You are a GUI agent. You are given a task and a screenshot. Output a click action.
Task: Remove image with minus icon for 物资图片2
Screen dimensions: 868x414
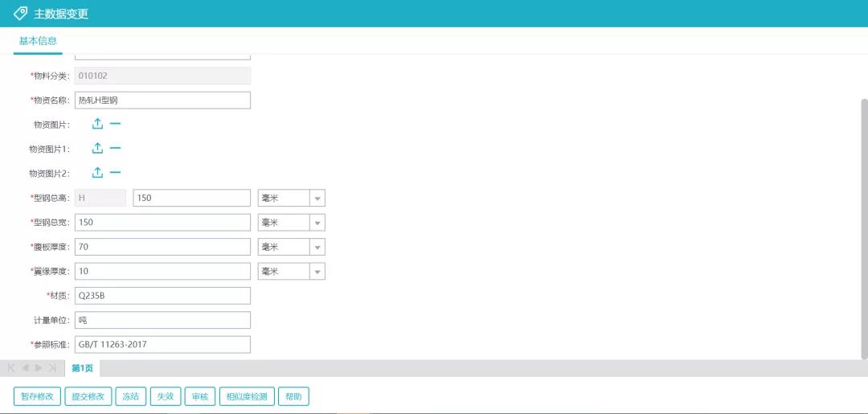(x=115, y=173)
